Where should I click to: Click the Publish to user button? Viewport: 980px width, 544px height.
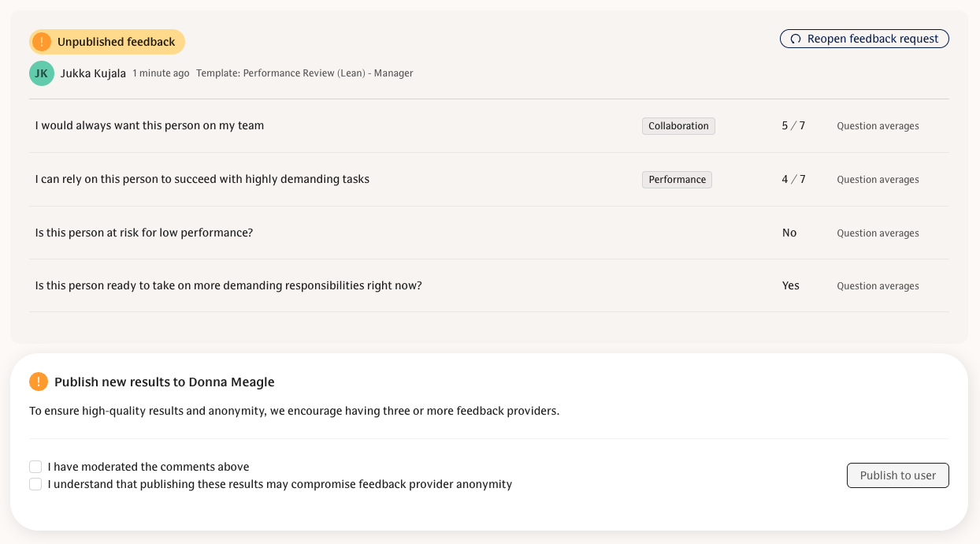(x=897, y=475)
